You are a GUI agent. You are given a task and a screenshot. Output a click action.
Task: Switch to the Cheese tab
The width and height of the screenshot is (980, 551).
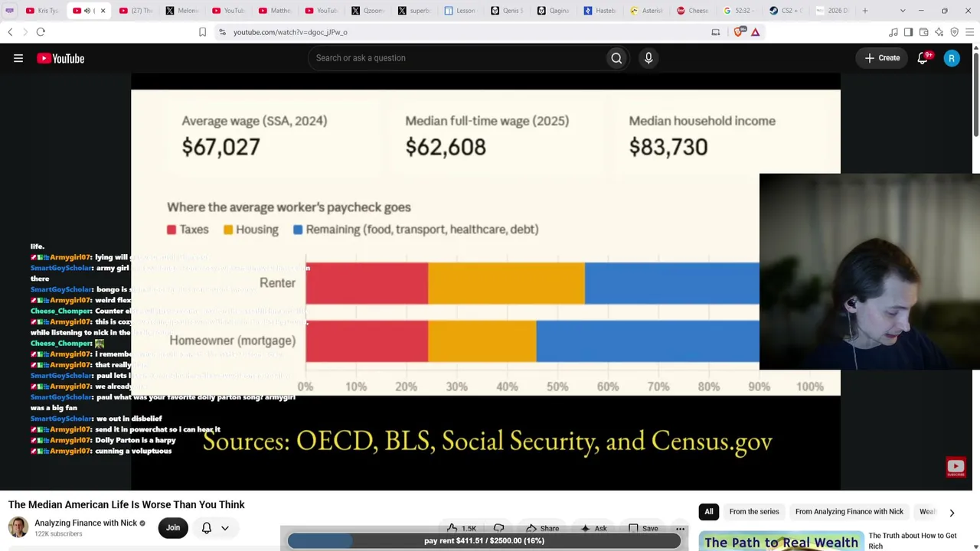click(692, 11)
